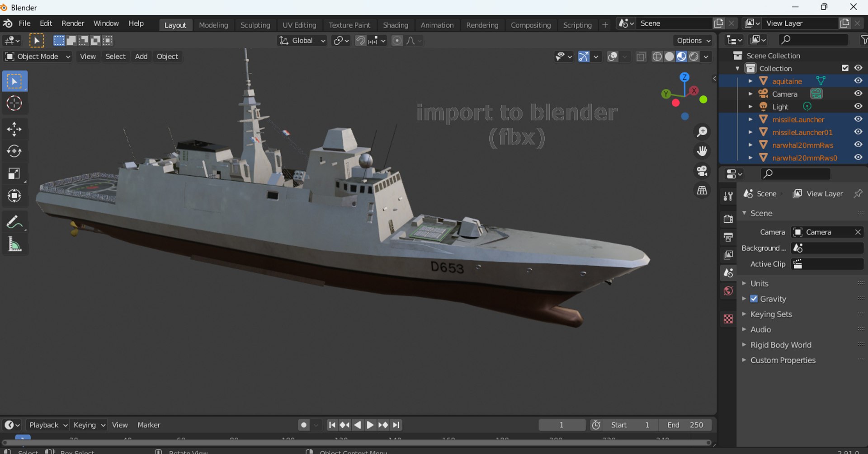Click the Zoom magnifier in viewport
Viewport: 868px width, 454px height.
tap(702, 132)
